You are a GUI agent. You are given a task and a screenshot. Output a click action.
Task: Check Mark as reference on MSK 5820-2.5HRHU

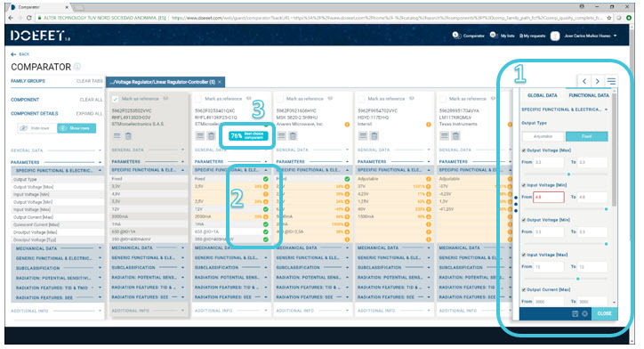tap(279, 99)
